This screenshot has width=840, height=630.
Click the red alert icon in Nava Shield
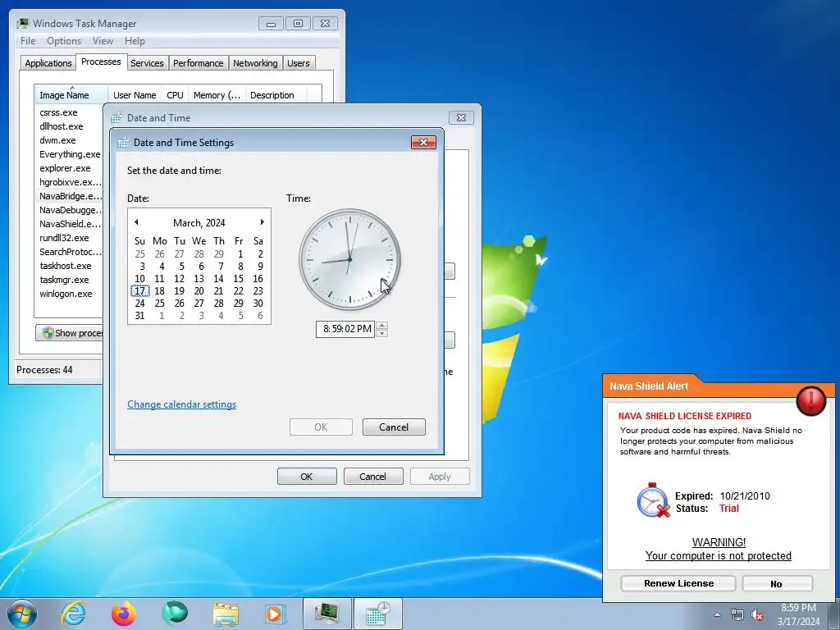[811, 400]
